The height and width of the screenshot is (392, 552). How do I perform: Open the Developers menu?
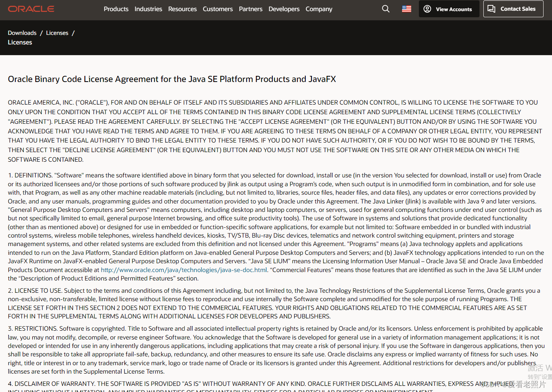(284, 9)
